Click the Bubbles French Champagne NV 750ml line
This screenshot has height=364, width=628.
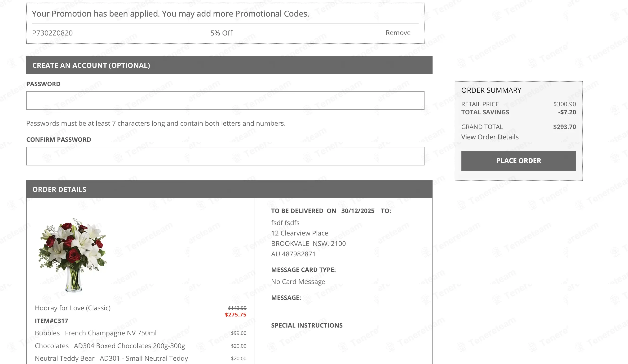tap(96, 333)
